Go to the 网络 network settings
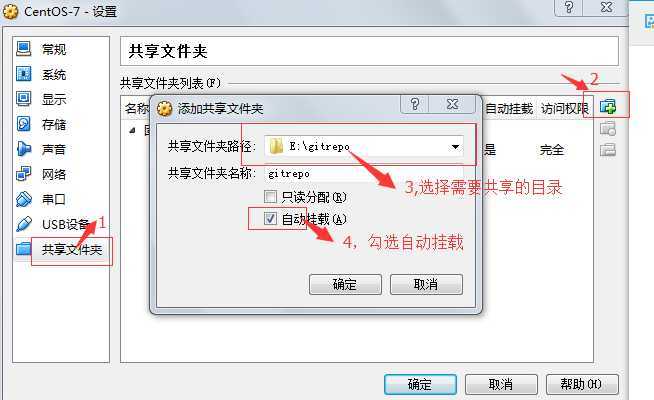Viewport: 654px width, 400px height. click(x=41, y=174)
